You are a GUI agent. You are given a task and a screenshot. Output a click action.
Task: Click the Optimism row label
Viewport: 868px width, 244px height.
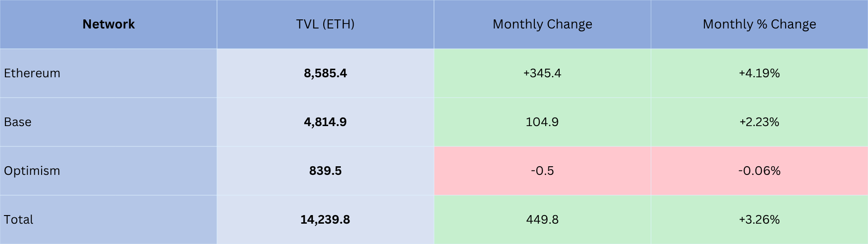(x=32, y=171)
